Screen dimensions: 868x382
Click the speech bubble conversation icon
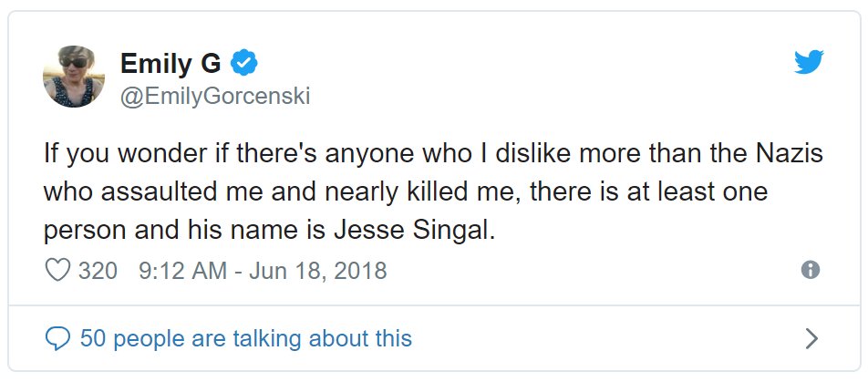[57, 339]
